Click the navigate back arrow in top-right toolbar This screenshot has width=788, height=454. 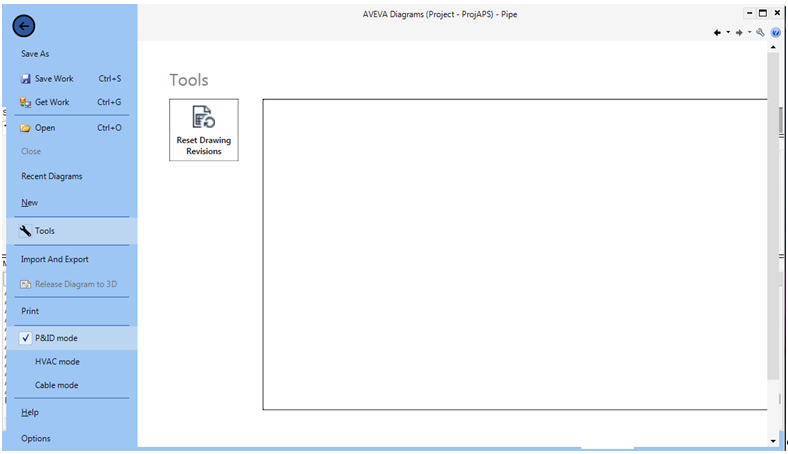[717, 33]
